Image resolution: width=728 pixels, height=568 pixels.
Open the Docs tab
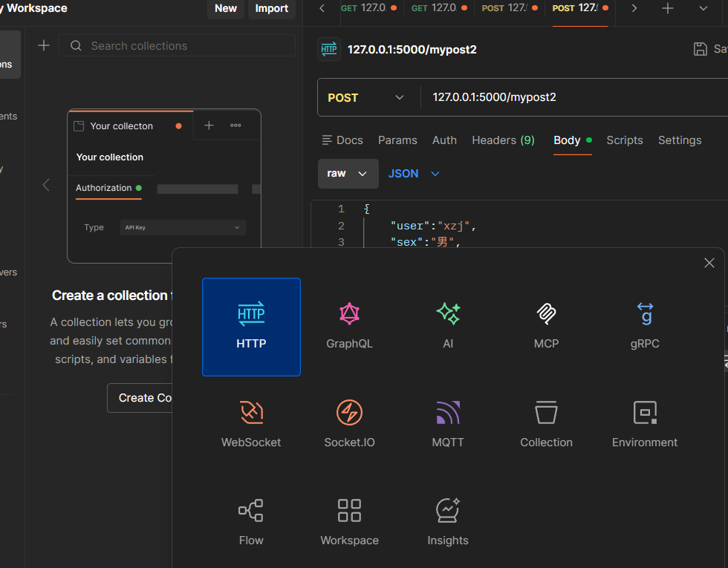click(342, 140)
